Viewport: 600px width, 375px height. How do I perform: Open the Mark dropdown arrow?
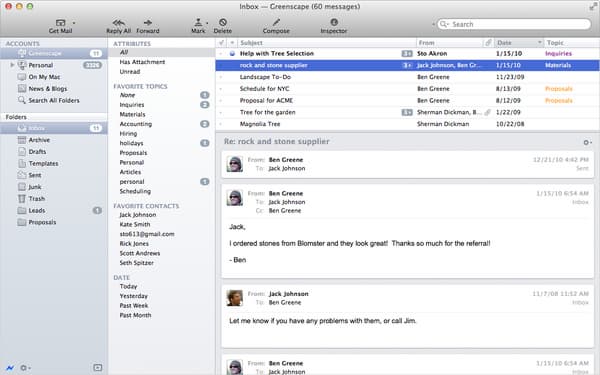tap(207, 23)
